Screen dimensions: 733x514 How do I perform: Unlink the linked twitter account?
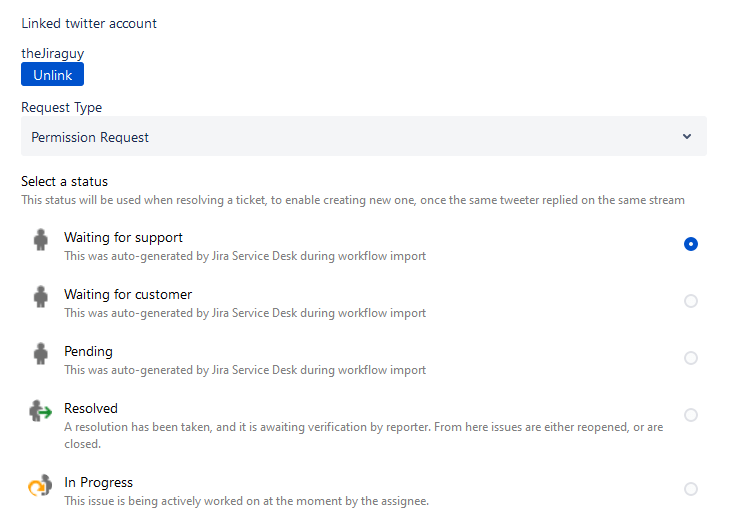click(x=52, y=75)
